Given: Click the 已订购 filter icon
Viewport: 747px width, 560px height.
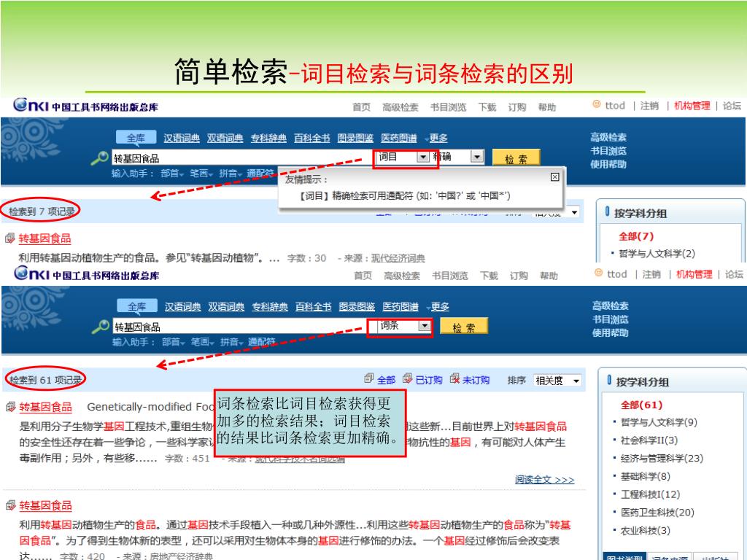Looking at the screenshot, I should tap(407, 378).
